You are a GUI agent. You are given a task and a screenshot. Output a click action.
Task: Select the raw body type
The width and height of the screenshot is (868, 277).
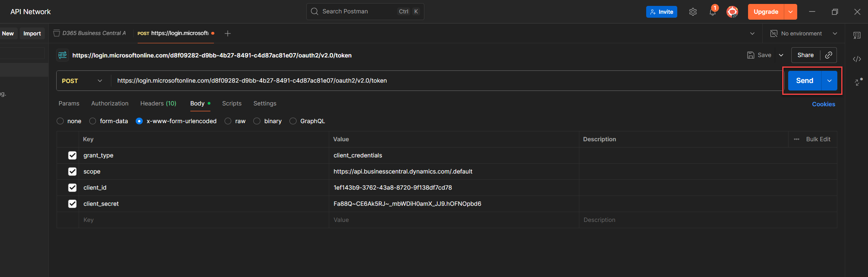coord(228,121)
